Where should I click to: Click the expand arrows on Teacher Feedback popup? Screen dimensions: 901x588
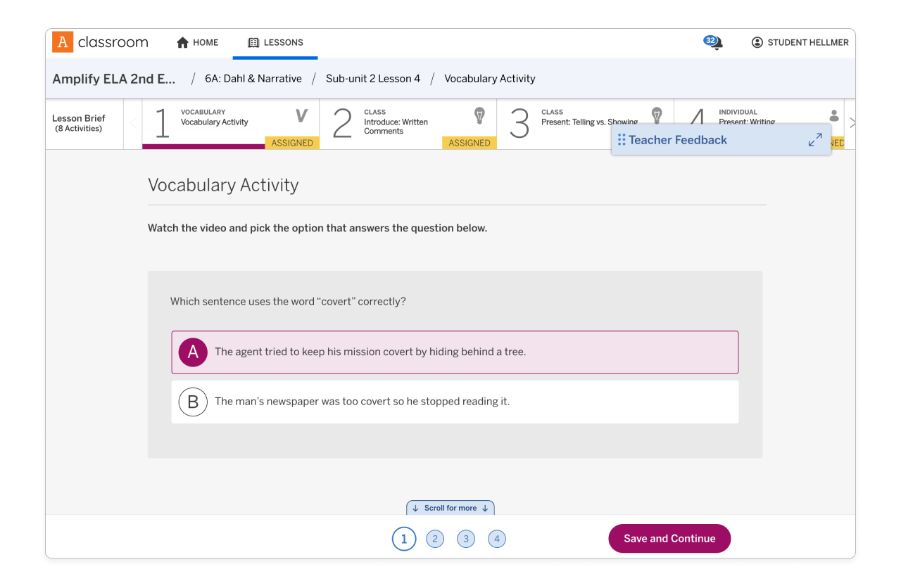[815, 140]
